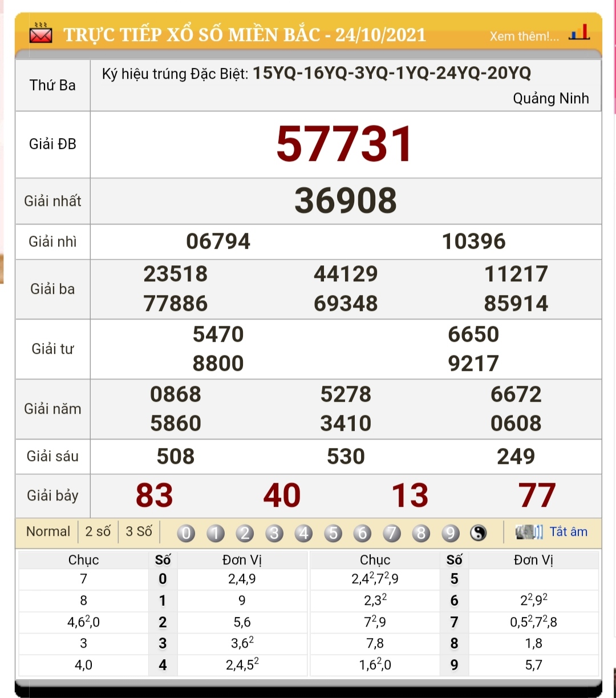Image resolution: width=616 pixels, height=698 pixels.
Task: Select fifth prize number 0868
Action: point(175,394)
